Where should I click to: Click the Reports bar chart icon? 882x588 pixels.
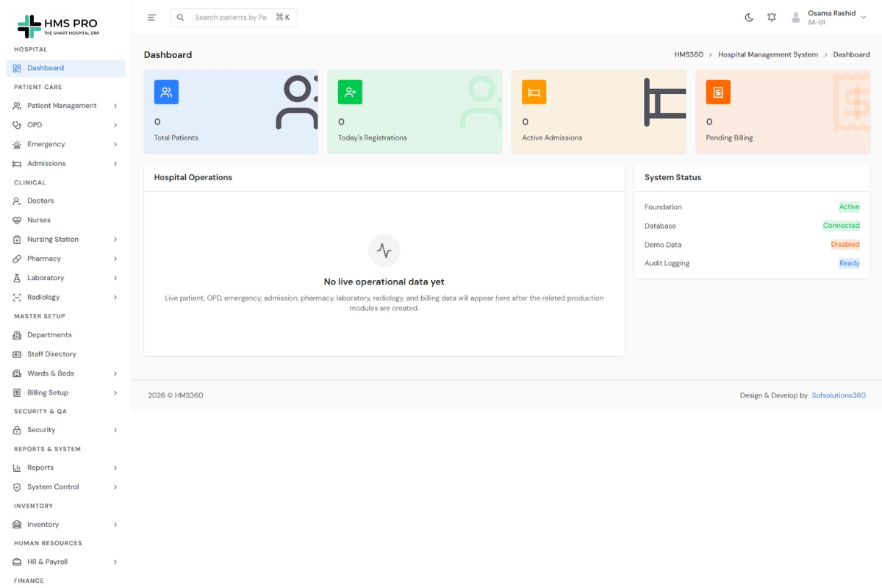tap(17, 468)
